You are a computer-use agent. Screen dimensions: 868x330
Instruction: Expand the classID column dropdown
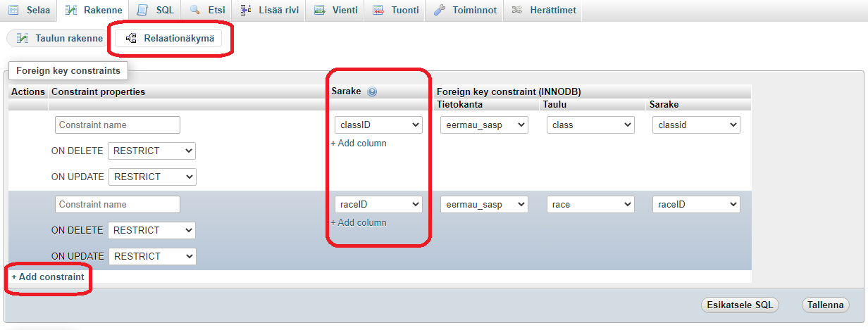click(378, 125)
